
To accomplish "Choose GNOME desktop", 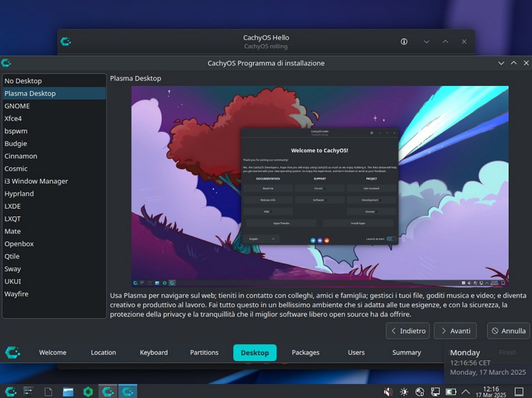I will click(54, 106).
